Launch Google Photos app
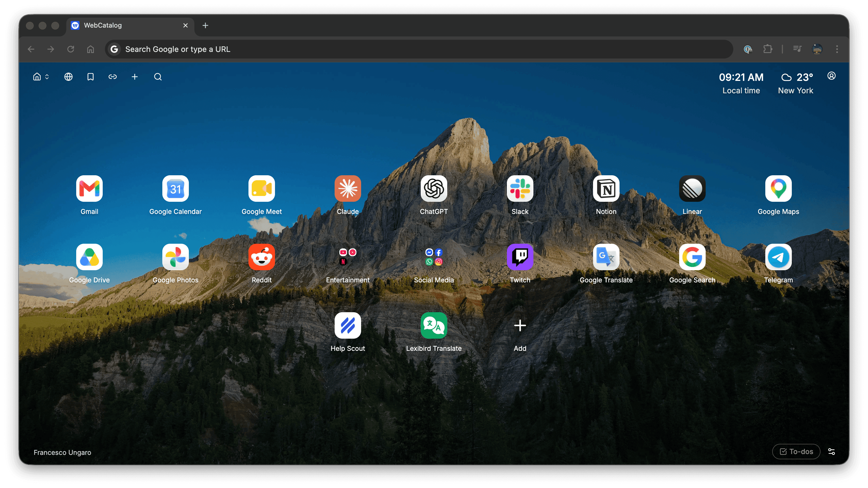Viewport: 868px width, 488px height. [x=176, y=257]
